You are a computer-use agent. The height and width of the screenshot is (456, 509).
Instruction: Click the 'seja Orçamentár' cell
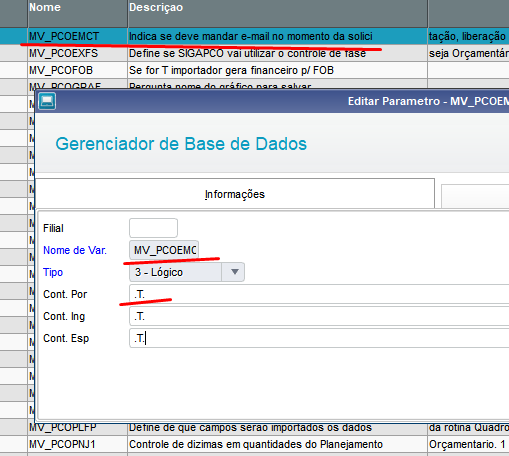pyautogui.click(x=469, y=53)
